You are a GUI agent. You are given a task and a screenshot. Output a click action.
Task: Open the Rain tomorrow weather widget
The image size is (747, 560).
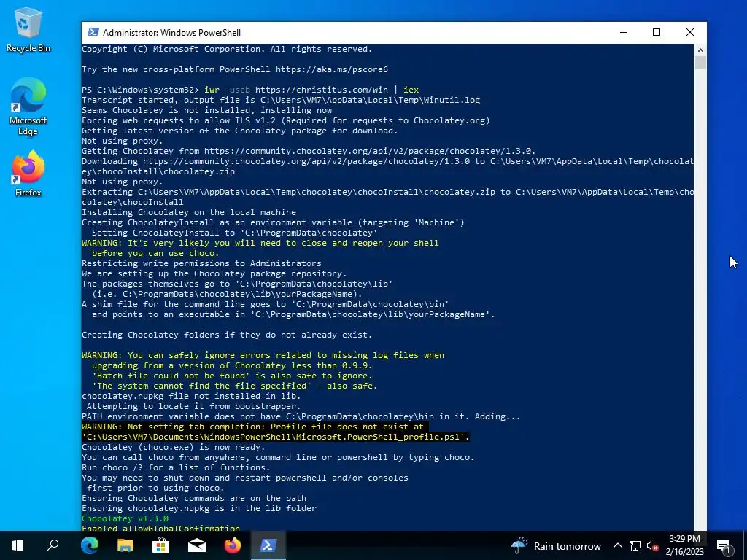tap(556, 545)
